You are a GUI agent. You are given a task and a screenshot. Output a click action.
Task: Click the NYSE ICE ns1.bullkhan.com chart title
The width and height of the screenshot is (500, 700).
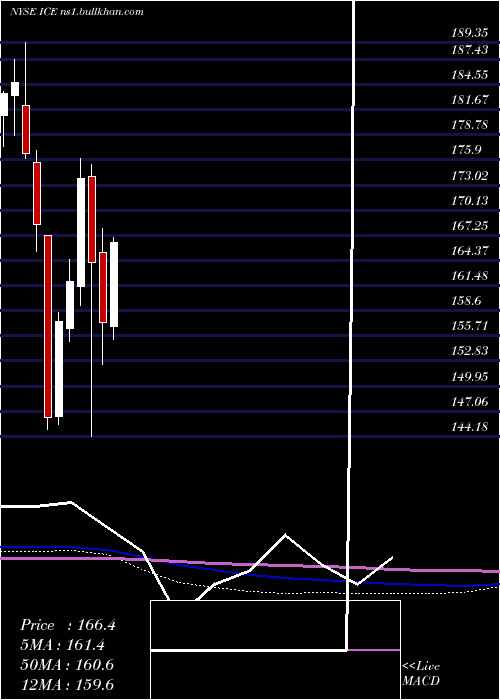pos(77,12)
